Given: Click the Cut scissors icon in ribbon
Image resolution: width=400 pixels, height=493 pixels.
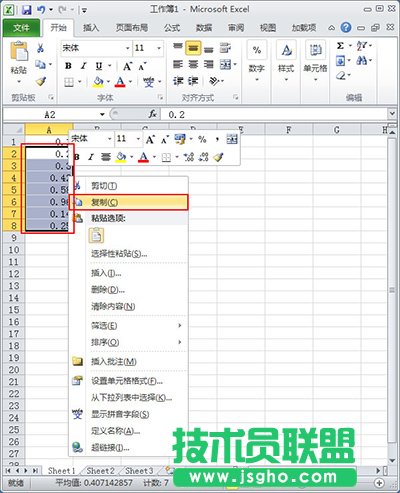Looking at the screenshot, I should 40,48.
